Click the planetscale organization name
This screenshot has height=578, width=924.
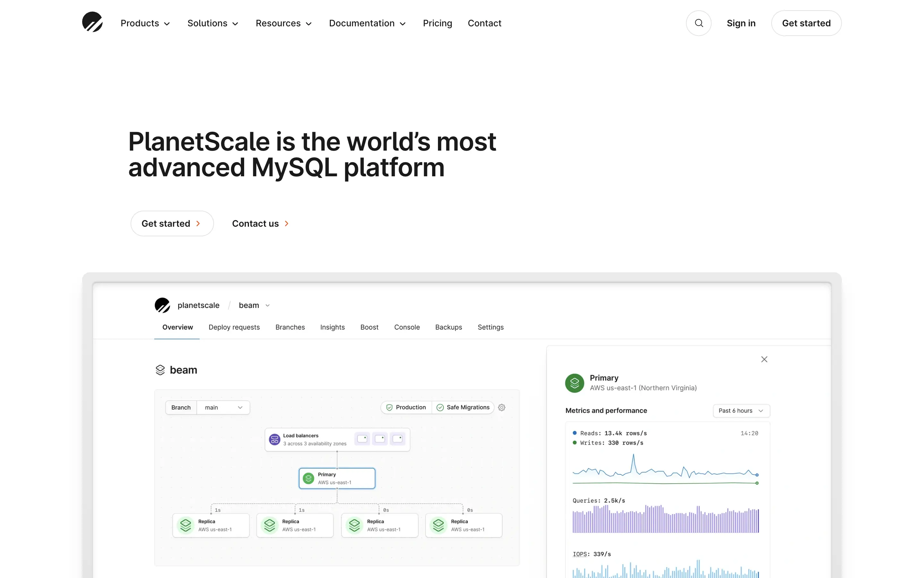(198, 305)
